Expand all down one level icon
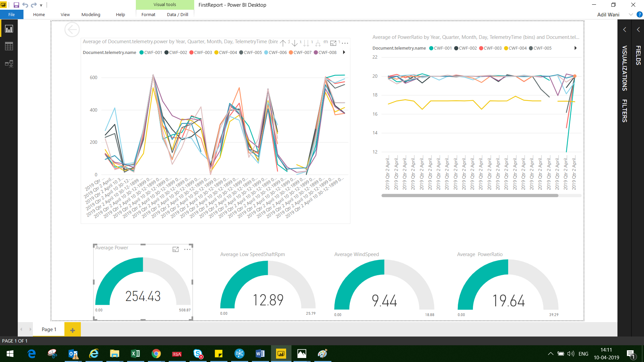The width and height of the screenshot is (644, 362). 318,43
